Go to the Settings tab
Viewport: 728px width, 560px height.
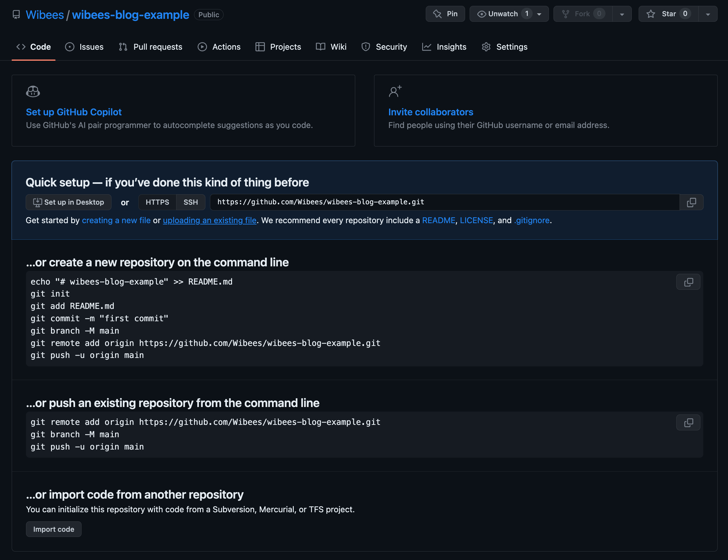504,47
